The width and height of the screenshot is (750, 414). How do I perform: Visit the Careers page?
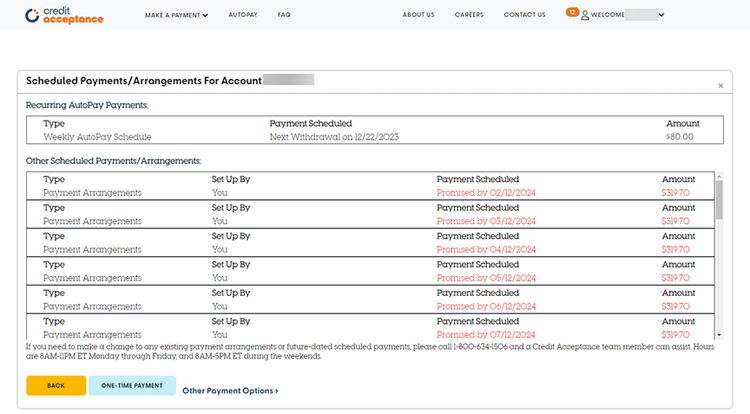click(468, 15)
